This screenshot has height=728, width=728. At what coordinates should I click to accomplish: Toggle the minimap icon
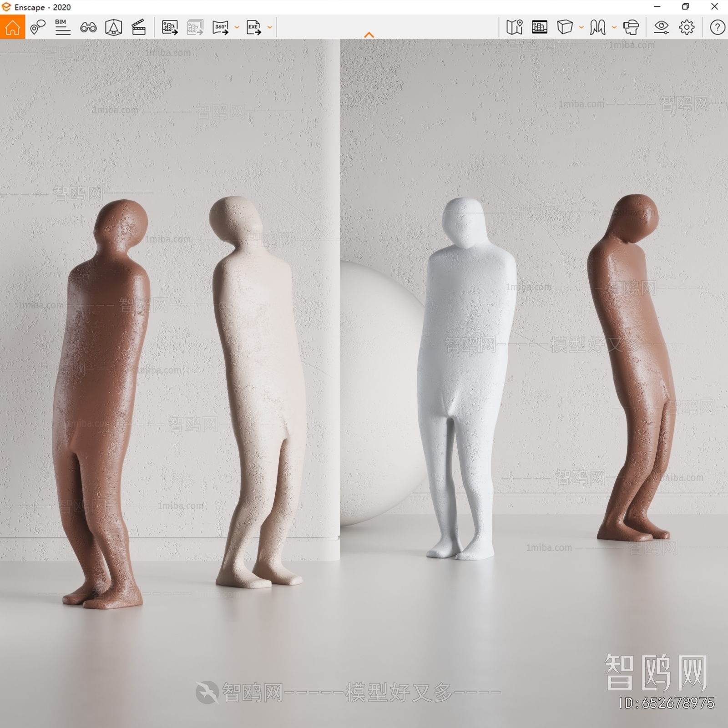point(514,27)
